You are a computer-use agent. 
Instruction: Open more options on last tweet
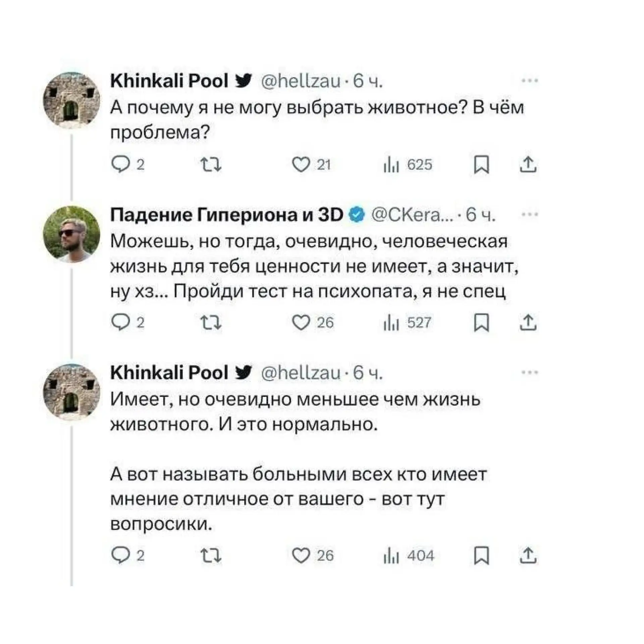[530, 372]
